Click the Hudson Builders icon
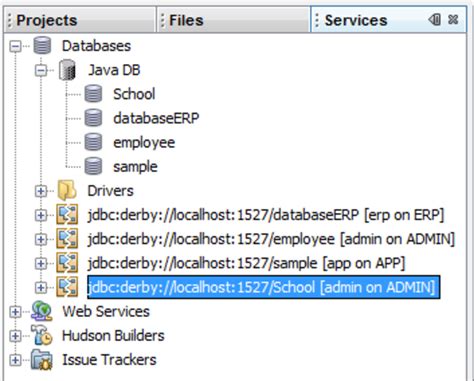Image resolution: width=474 pixels, height=381 pixels. (42, 335)
